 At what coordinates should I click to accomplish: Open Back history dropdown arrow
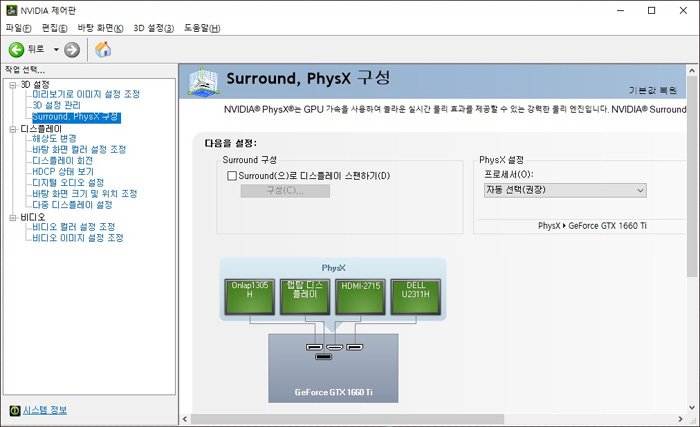[x=56, y=50]
